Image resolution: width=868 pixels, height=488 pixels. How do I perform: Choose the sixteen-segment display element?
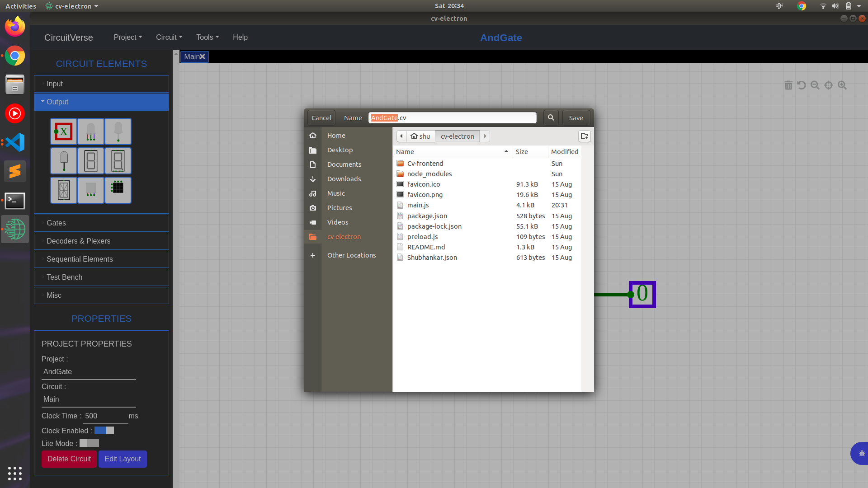(x=64, y=190)
